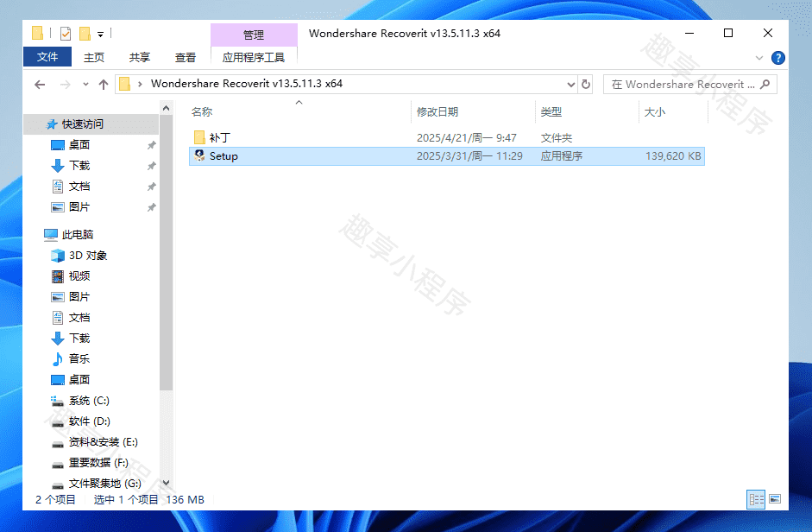The image size is (812, 532).
Task: Go back with the left arrow button
Action: pos(40,85)
